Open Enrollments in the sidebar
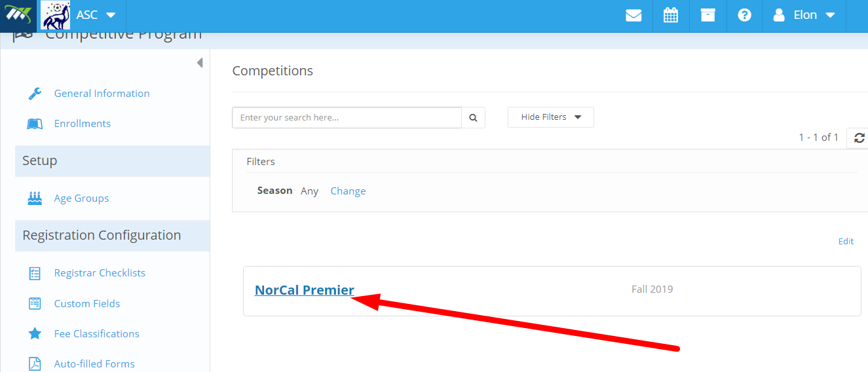Screen dimensions: 868x372 click(82, 124)
